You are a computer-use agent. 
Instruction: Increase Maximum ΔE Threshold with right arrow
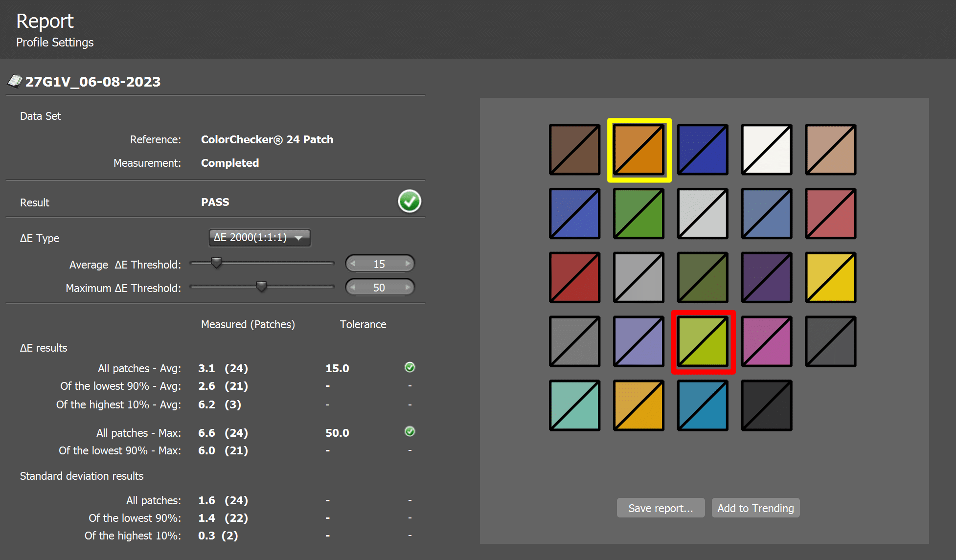tap(407, 288)
